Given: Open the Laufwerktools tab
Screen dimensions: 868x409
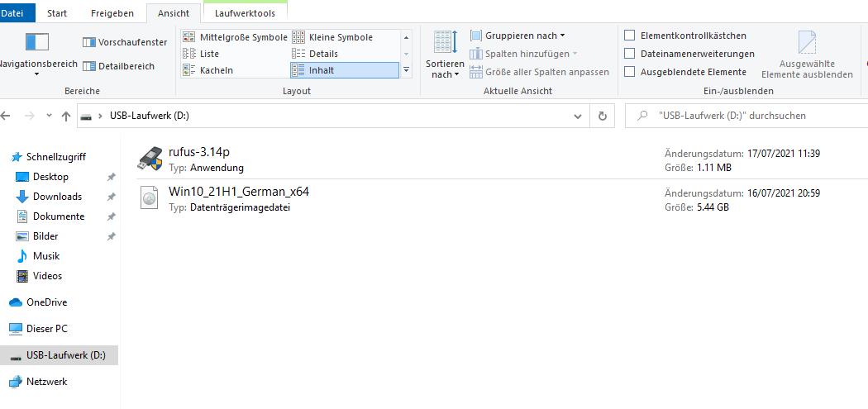Looking at the screenshot, I should tap(246, 13).
